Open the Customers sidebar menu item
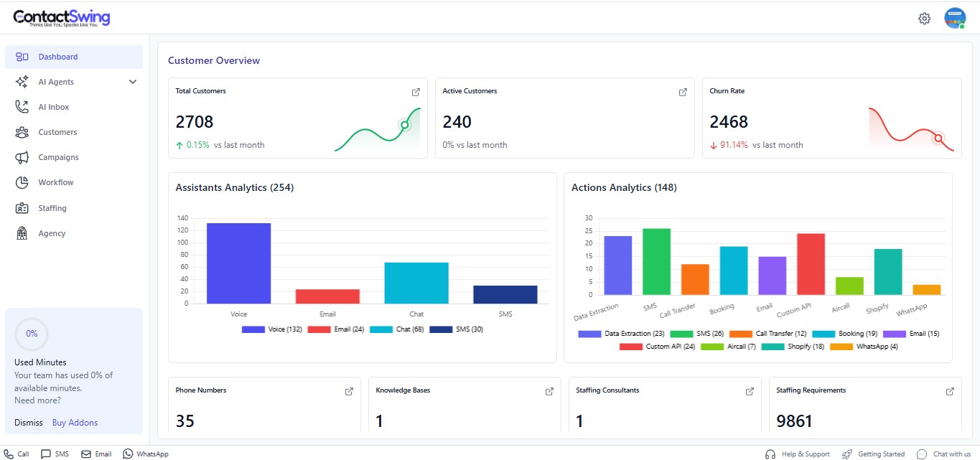Screen dimensions: 980x460 tap(57, 132)
